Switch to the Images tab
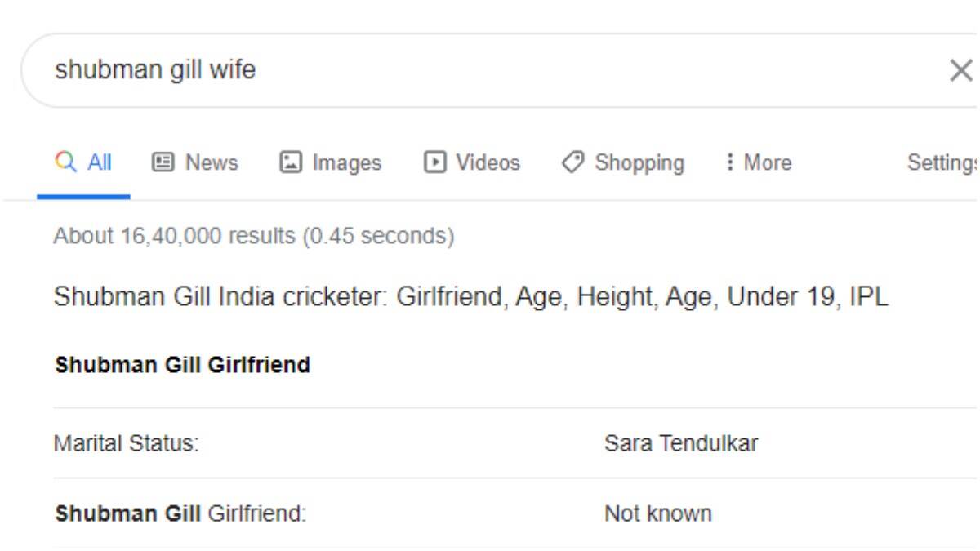The width and height of the screenshot is (980, 551). pyautogui.click(x=331, y=162)
